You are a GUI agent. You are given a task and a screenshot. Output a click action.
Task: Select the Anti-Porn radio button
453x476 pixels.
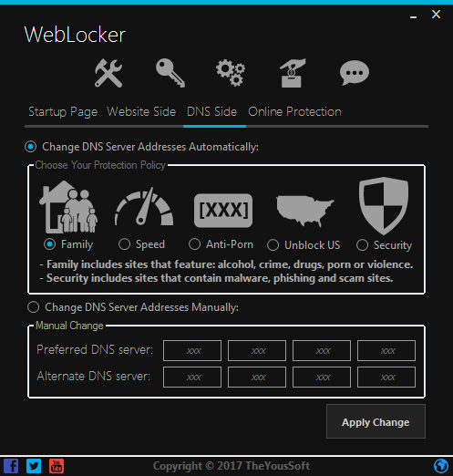194,244
